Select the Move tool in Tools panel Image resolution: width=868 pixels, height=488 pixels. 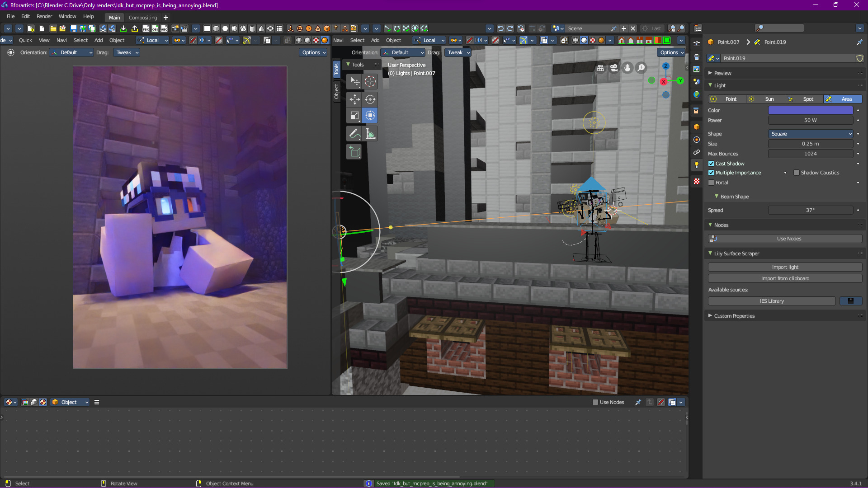354,99
